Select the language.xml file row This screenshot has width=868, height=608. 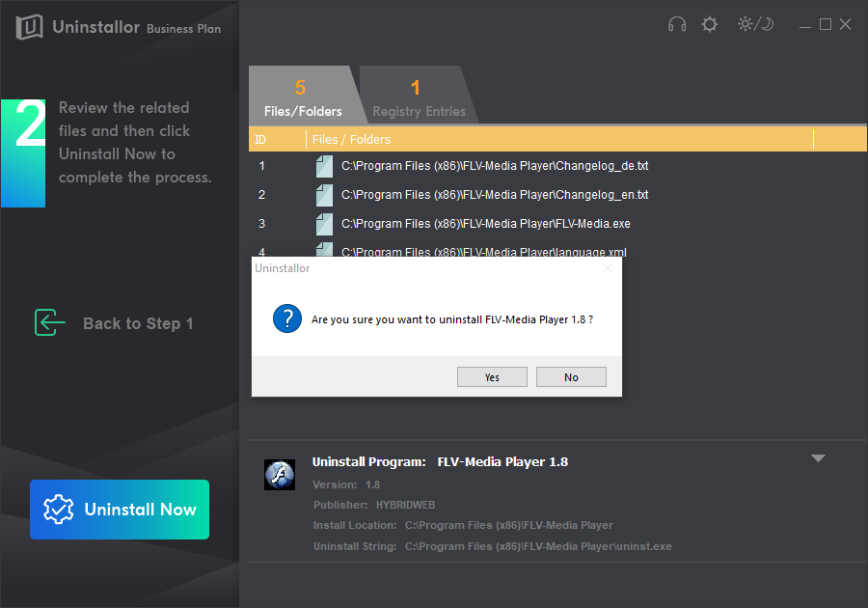click(558, 249)
